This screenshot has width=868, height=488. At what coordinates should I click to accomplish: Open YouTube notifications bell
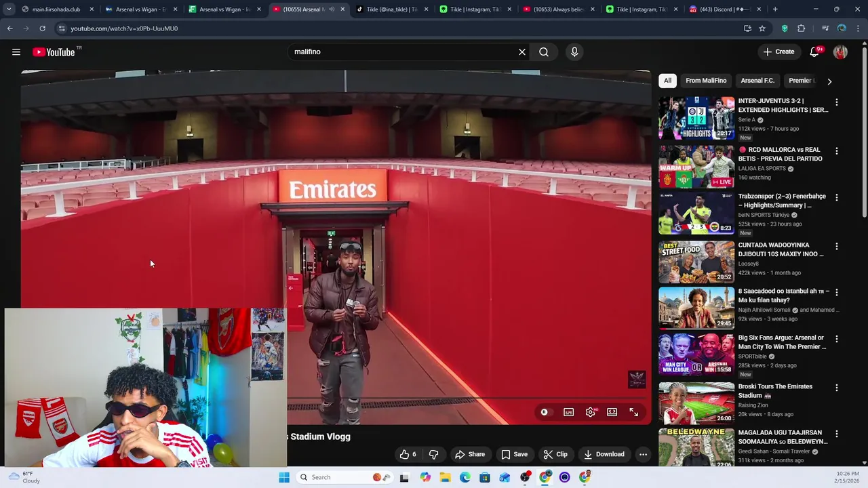click(x=814, y=52)
